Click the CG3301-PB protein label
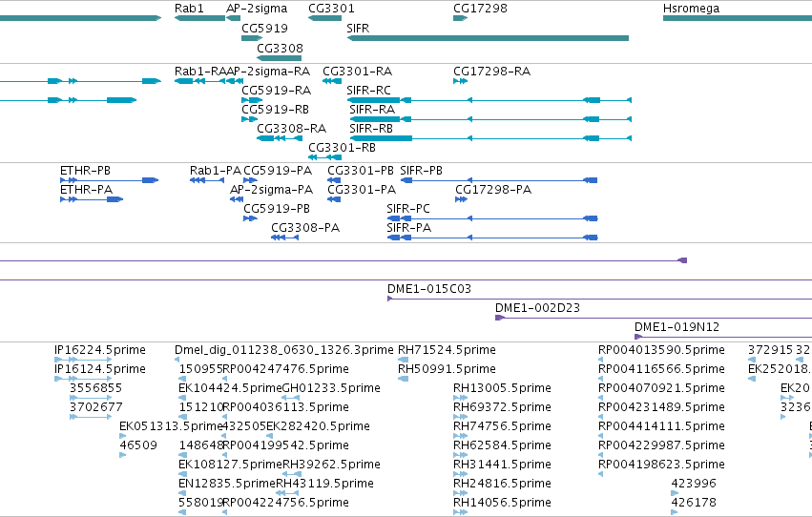 click(361, 170)
